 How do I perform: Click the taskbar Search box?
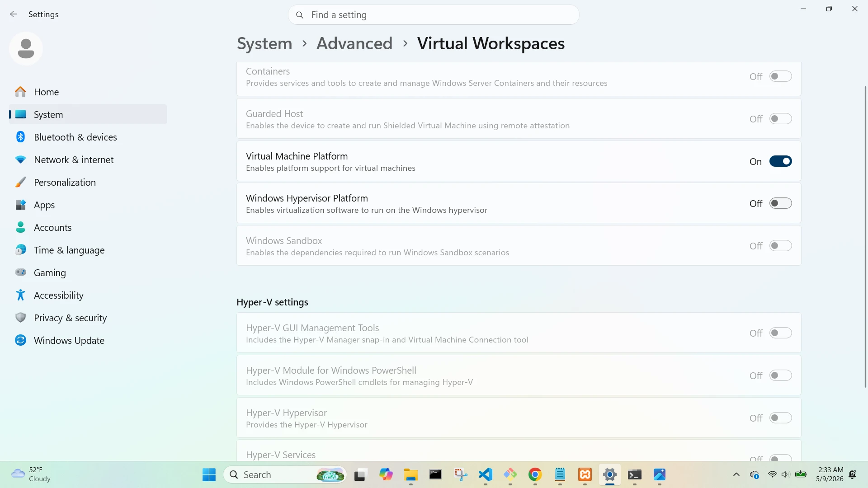(x=285, y=474)
